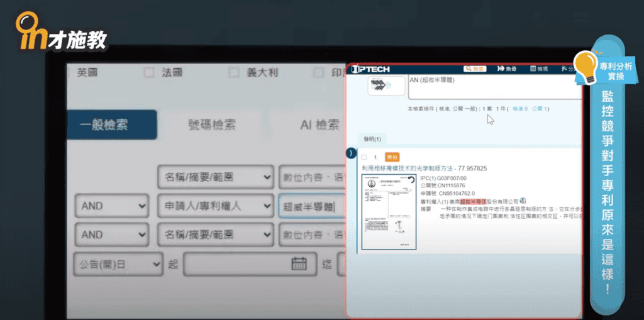Click the calendar icon in start date field

tap(299, 264)
